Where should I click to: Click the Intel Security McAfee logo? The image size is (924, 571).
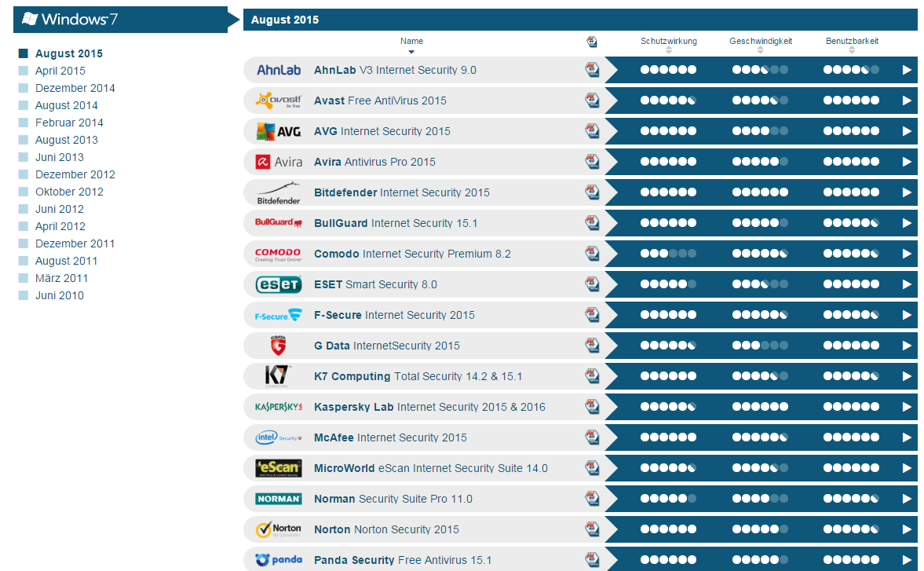point(279,437)
